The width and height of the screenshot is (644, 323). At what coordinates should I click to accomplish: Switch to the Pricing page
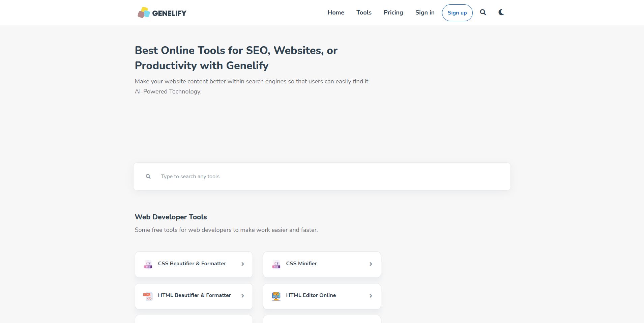pos(393,12)
